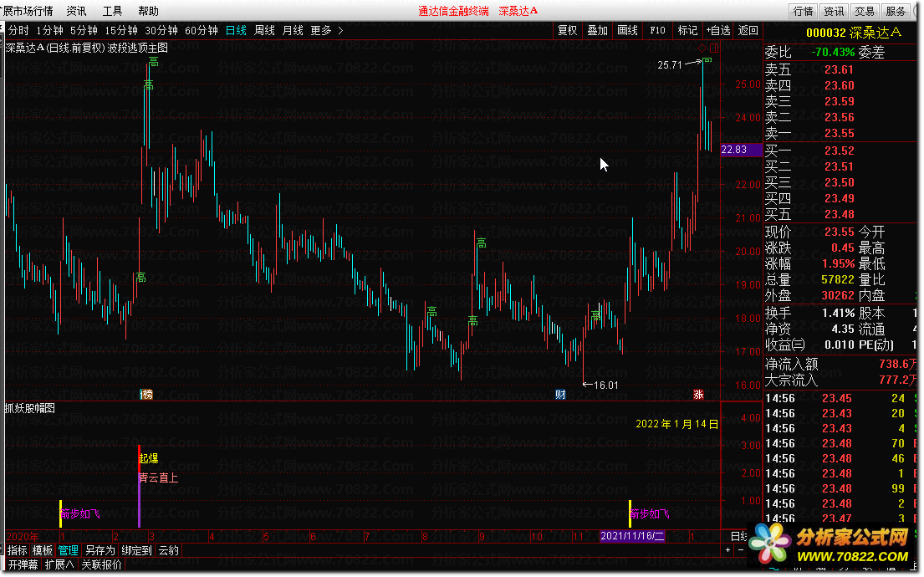Click the 涨 marker icon on the chart
924x577 pixels.
pos(698,395)
